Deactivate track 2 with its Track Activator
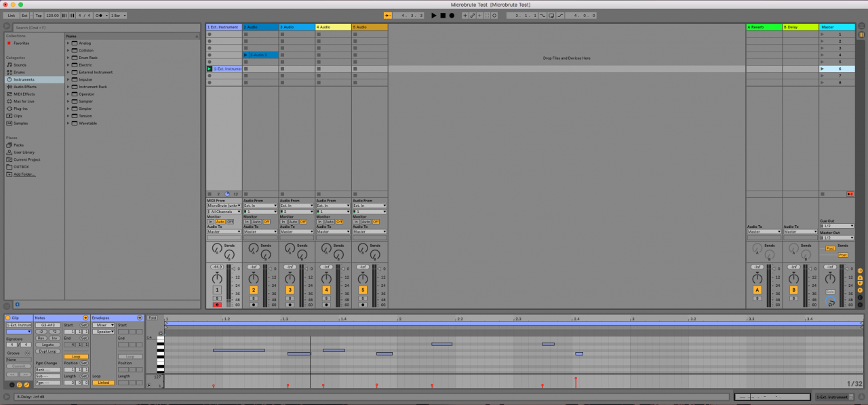Viewport: 868px width, 405px height. tap(254, 290)
